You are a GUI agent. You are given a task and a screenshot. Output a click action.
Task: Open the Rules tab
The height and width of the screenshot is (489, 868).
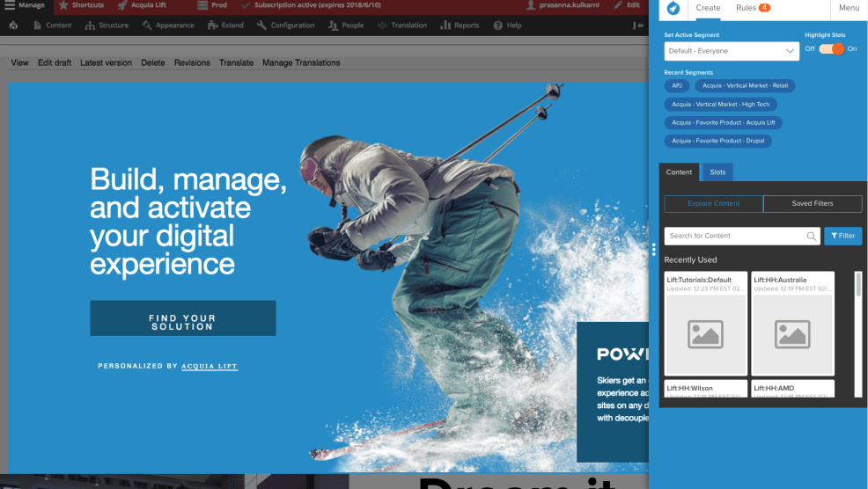pyautogui.click(x=753, y=8)
